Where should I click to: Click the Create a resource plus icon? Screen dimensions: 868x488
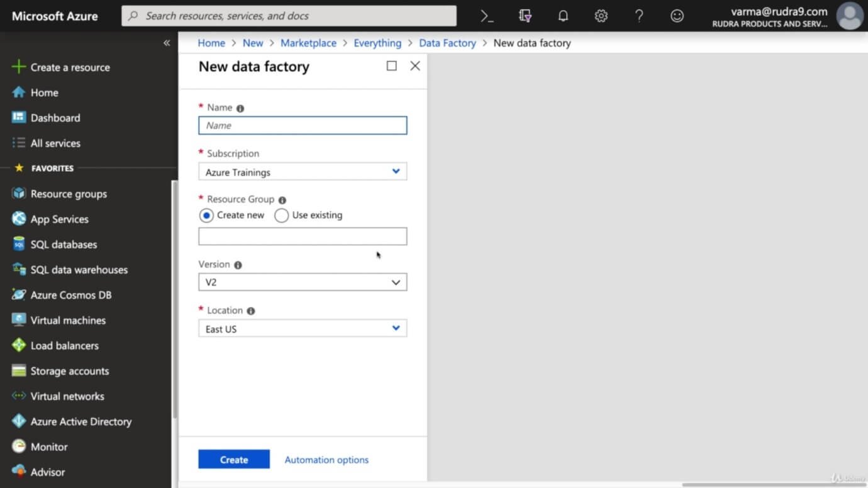pyautogui.click(x=19, y=67)
